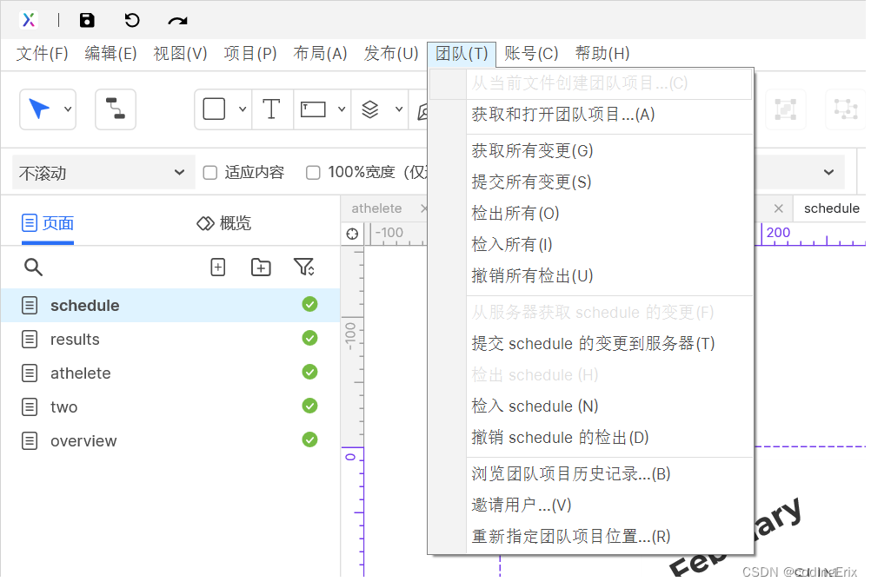871x588 pixels.
Task: Select the connector line tool
Action: (x=116, y=109)
